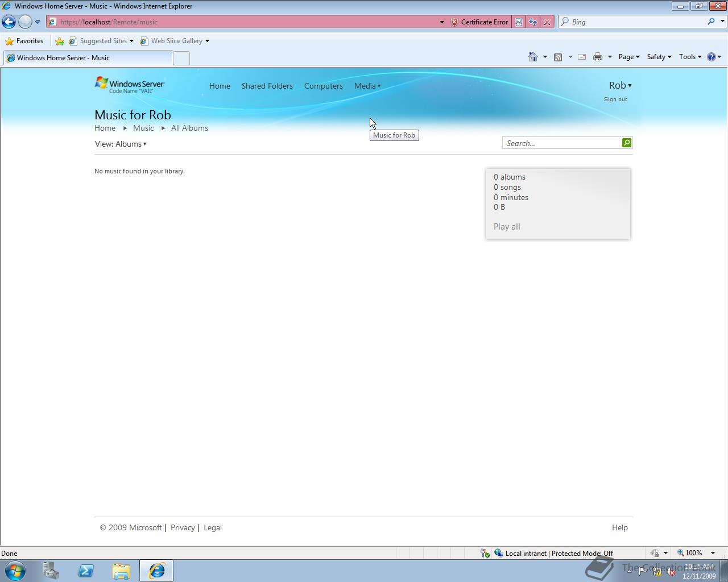Expand the View: Albums dropdown
This screenshot has height=582, width=728.
[121, 144]
